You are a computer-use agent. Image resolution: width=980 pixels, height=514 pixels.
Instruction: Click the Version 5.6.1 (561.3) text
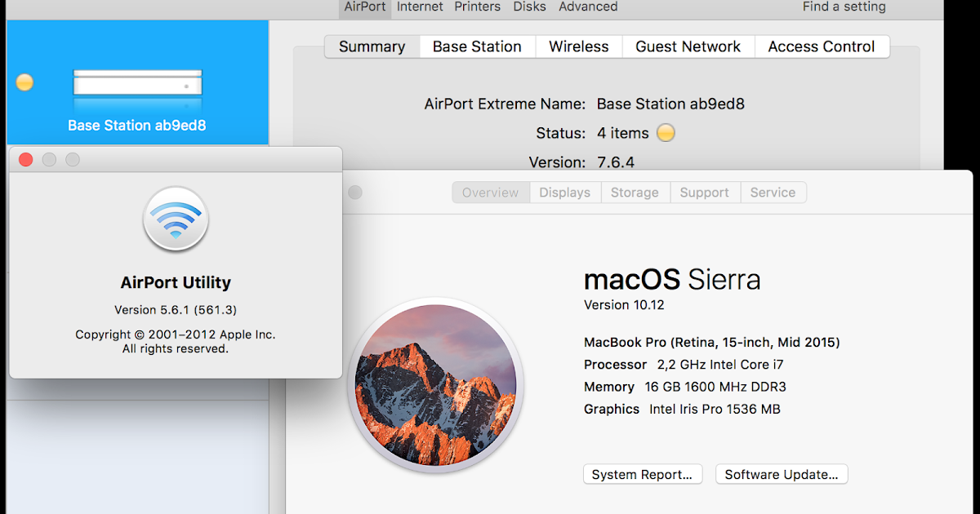(176, 310)
